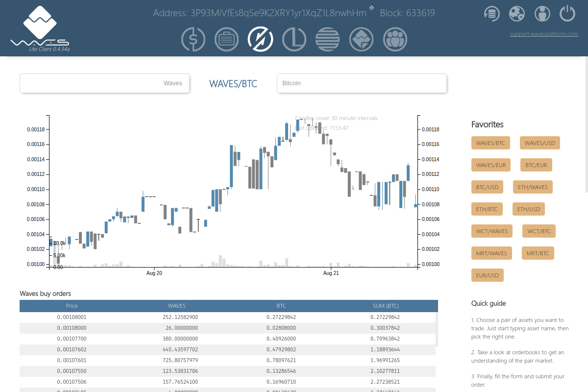Click the Block: 633619 text
Viewport: 588px width, 392px height.
(407, 13)
